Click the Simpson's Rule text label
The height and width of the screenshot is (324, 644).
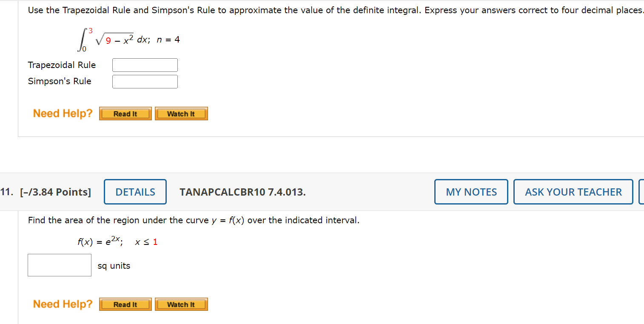(x=60, y=81)
